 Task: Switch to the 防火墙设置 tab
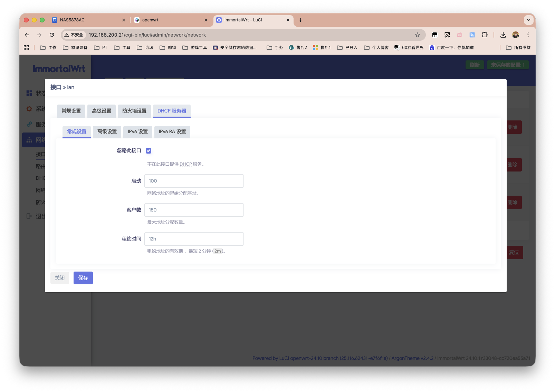coord(134,111)
